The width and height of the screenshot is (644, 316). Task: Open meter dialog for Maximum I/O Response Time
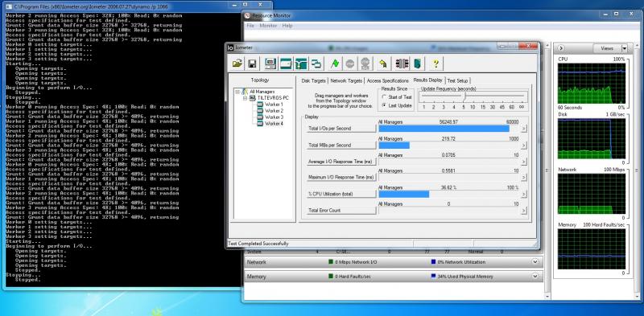point(524,178)
